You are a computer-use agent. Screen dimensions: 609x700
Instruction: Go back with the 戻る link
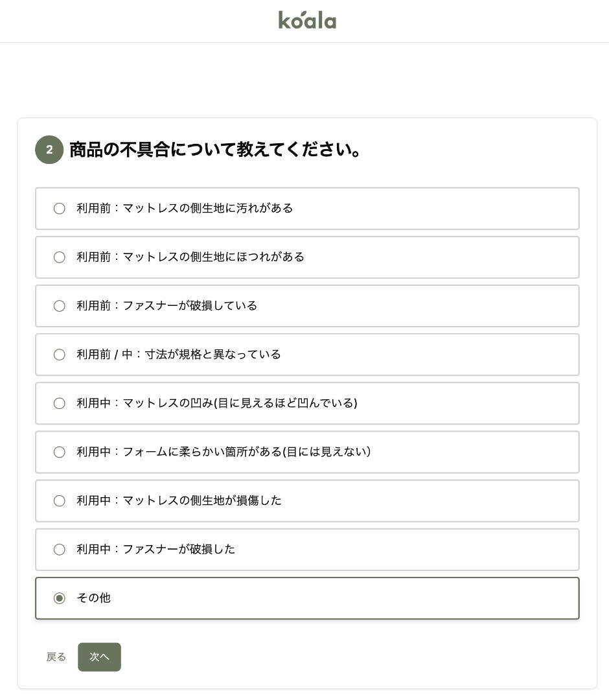coord(56,657)
